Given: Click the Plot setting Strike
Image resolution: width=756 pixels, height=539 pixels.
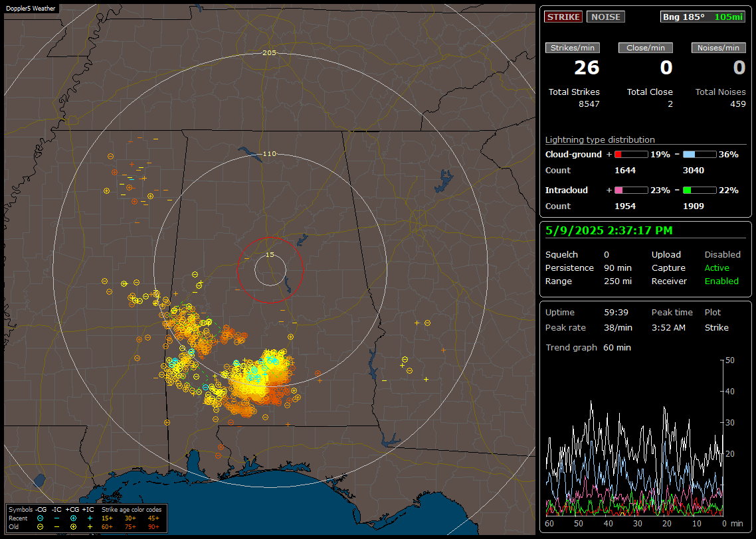Looking at the screenshot, I should tap(716, 327).
